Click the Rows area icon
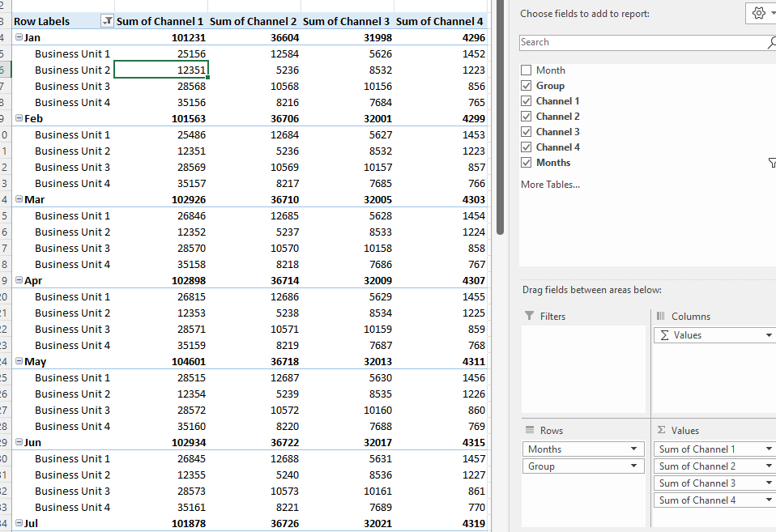 click(x=530, y=430)
